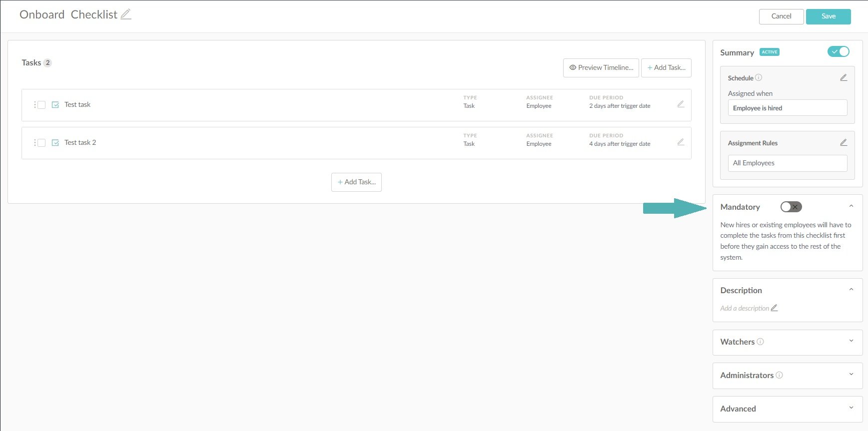Click the pencil icon beside Onboard Checklist title
Viewport: 868px width, 431px height.
[x=126, y=14]
